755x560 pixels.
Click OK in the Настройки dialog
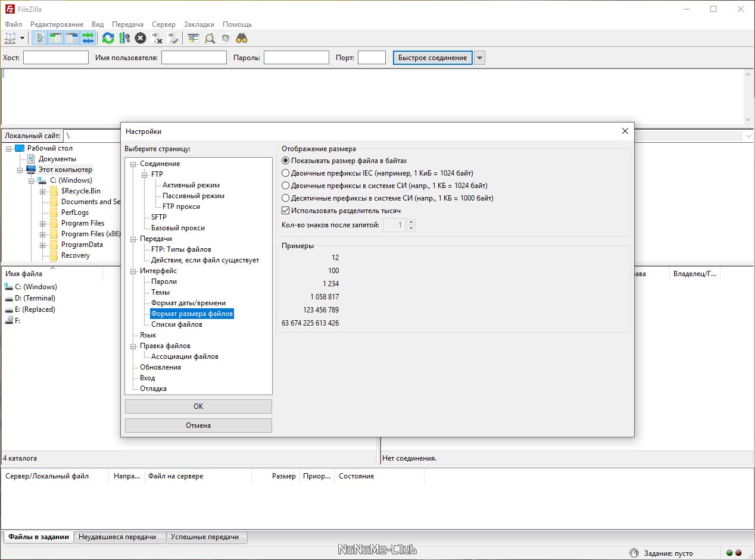click(198, 406)
